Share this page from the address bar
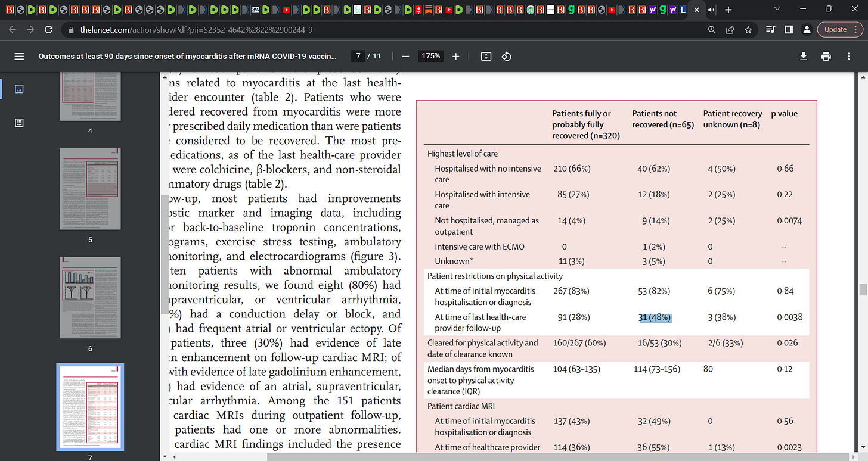868x461 pixels. point(730,29)
